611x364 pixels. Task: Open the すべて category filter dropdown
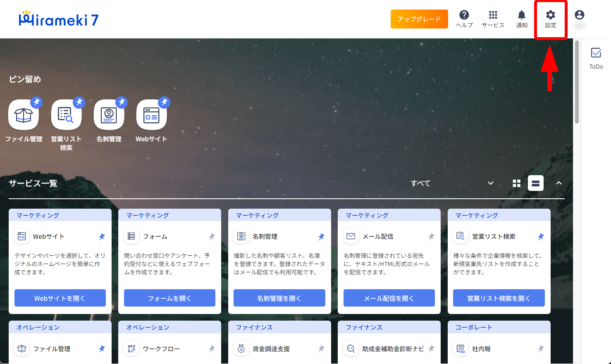[x=452, y=183]
